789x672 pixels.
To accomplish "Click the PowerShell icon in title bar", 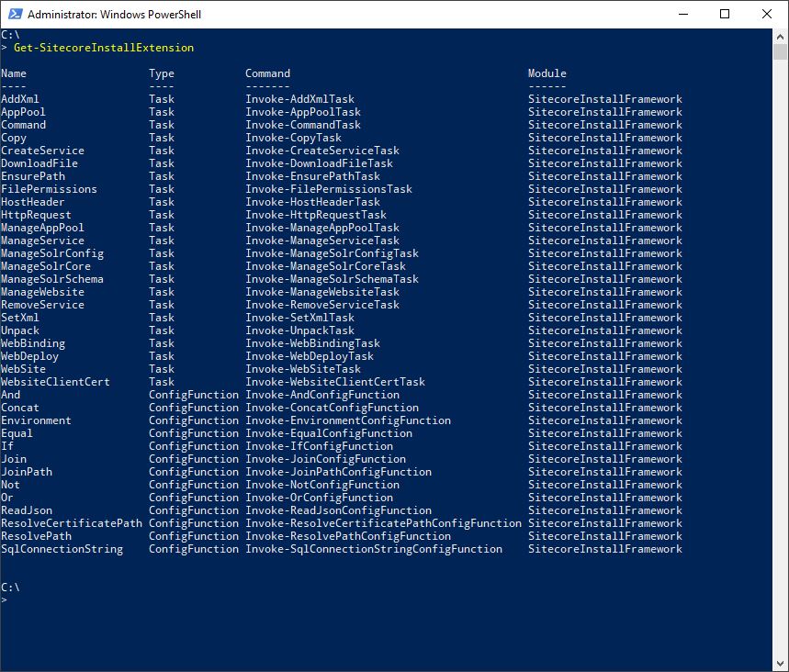I will click(x=15, y=14).
